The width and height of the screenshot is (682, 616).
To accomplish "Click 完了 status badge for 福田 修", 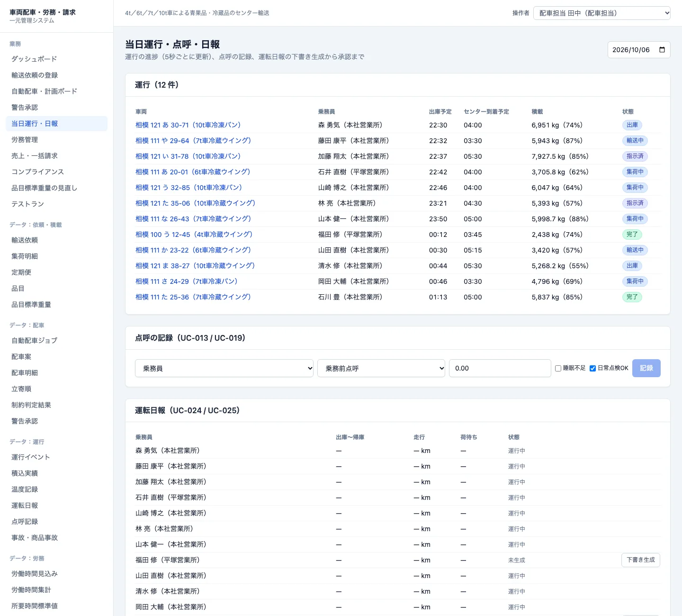I will (632, 235).
